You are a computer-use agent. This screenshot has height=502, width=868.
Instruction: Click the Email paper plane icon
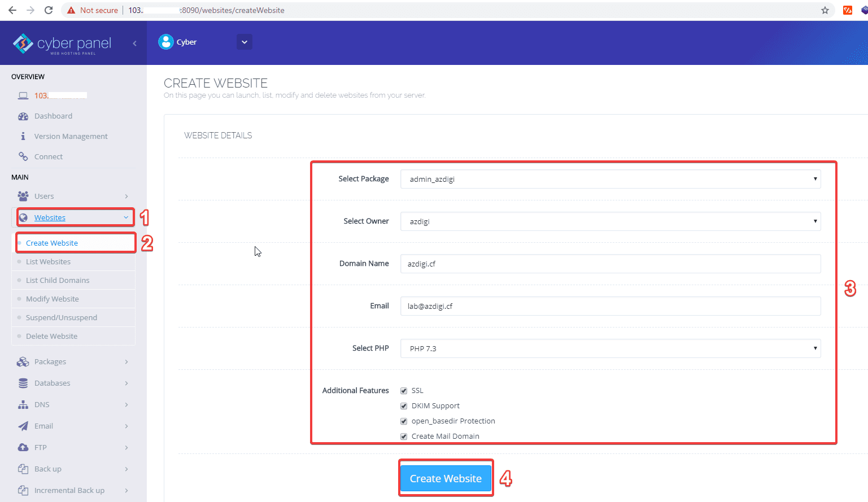pyautogui.click(x=23, y=426)
